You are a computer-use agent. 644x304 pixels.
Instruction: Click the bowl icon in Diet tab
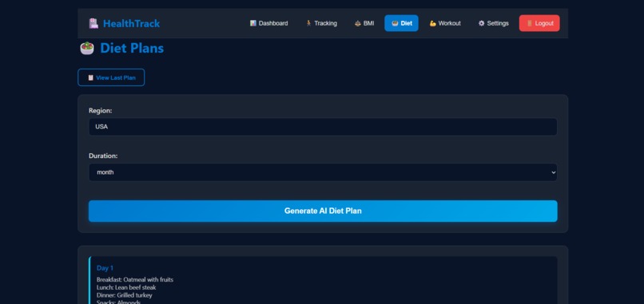coord(395,23)
